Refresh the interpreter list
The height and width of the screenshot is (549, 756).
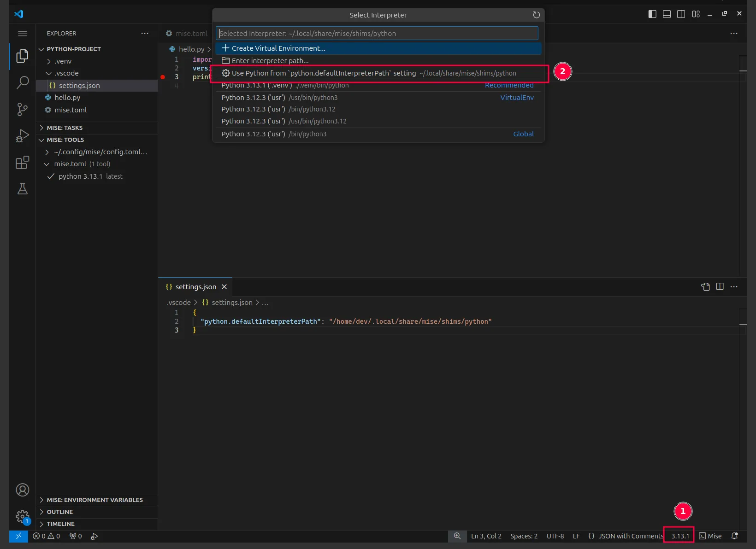[536, 15]
